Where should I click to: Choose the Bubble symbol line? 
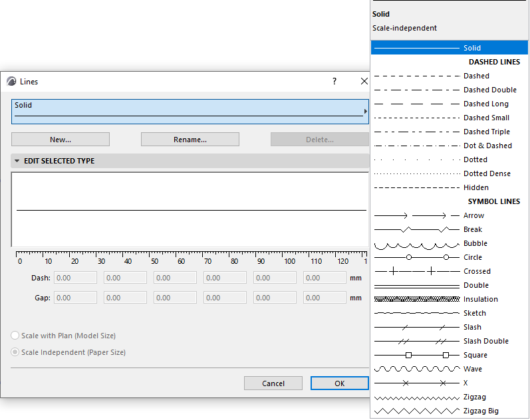point(450,243)
